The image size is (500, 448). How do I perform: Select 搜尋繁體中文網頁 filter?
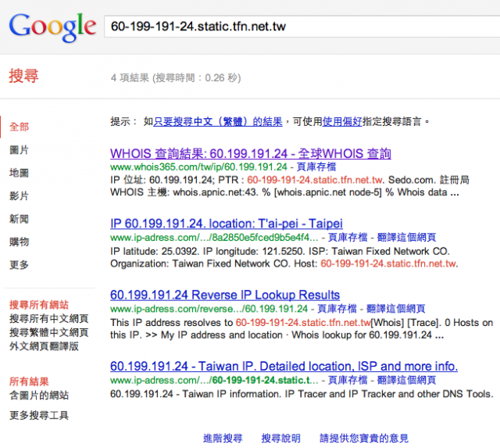click(x=48, y=332)
